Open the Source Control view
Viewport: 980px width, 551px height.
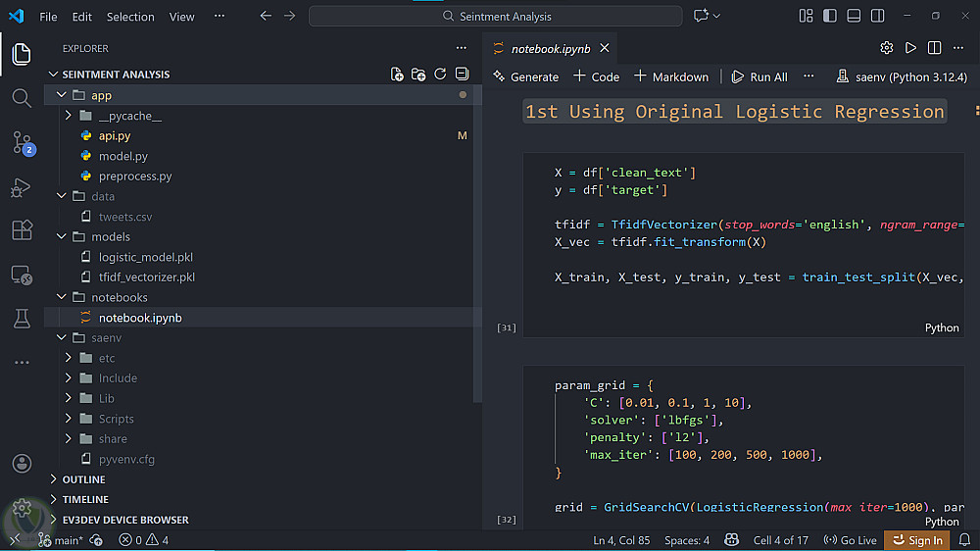[22, 143]
